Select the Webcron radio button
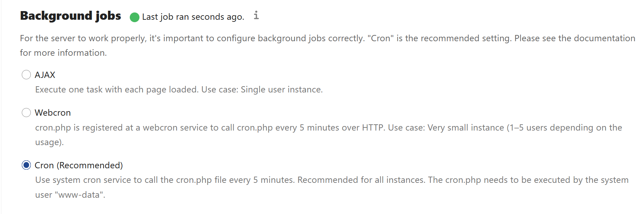The height and width of the screenshot is (214, 644). click(x=26, y=113)
